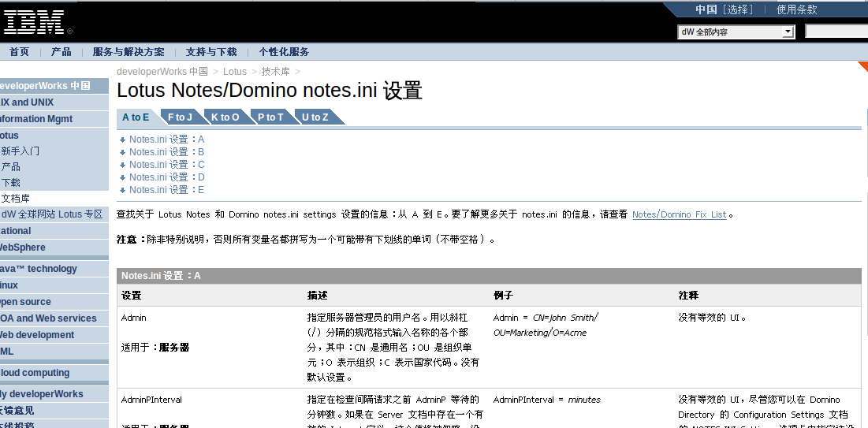
Task: Open the Notes/Domino Fix List link
Action: [680, 214]
